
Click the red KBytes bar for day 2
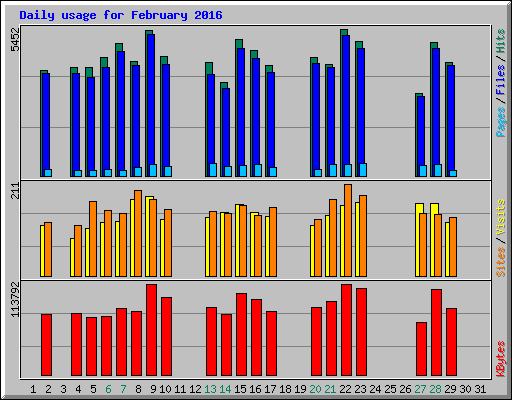click(46, 345)
